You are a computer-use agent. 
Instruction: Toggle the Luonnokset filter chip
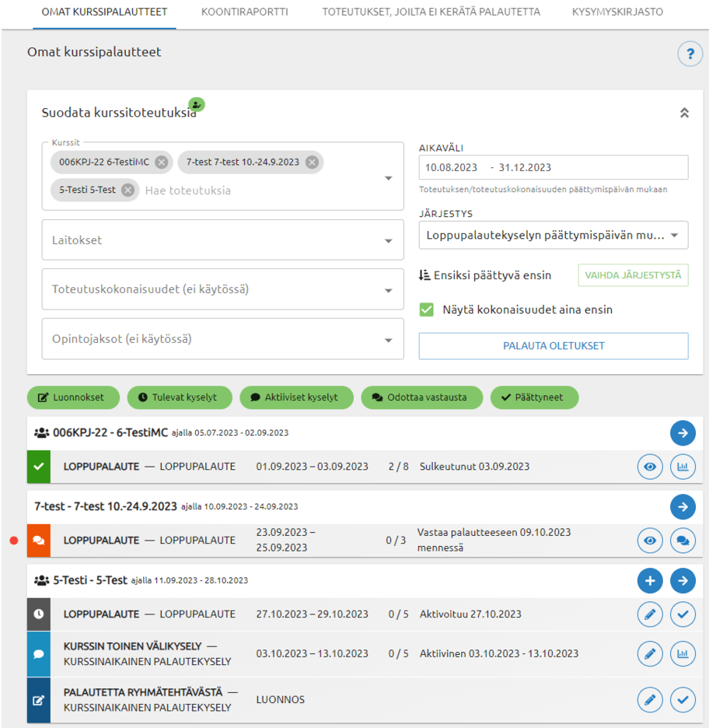click(74, 397)
